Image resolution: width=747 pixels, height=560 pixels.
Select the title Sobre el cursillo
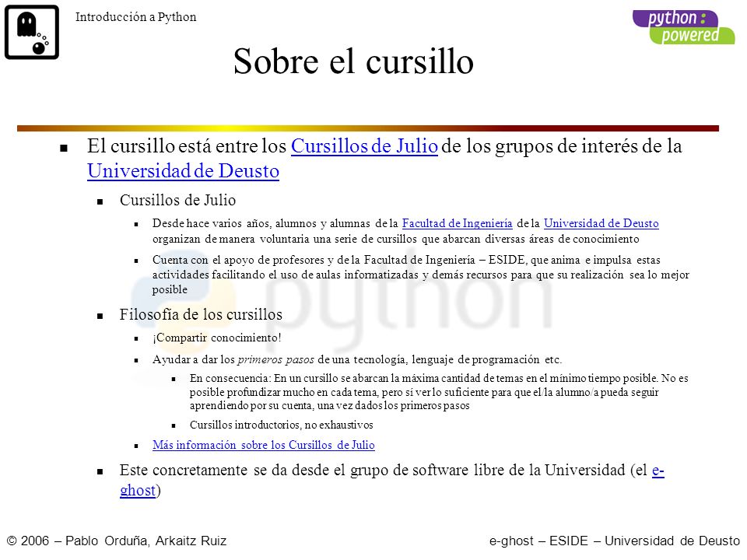pyautogui.click(x=353, y=61)
